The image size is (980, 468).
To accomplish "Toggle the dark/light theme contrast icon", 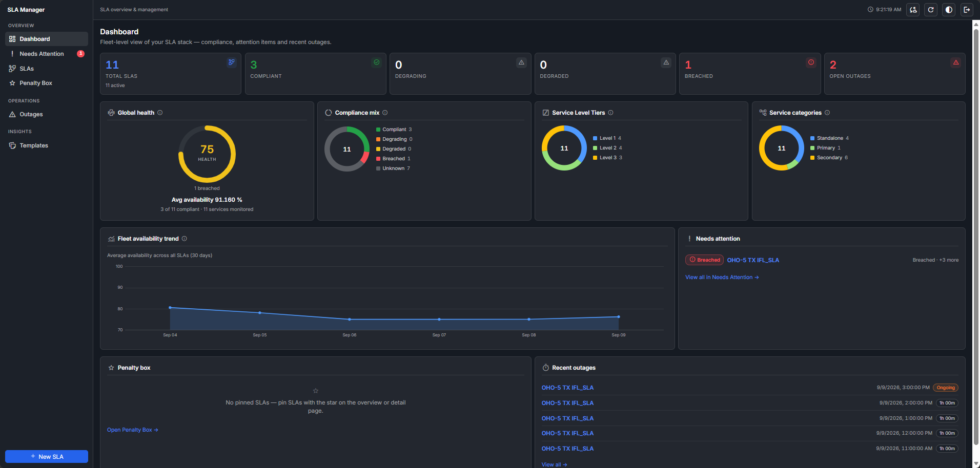I will click(949, 10).
